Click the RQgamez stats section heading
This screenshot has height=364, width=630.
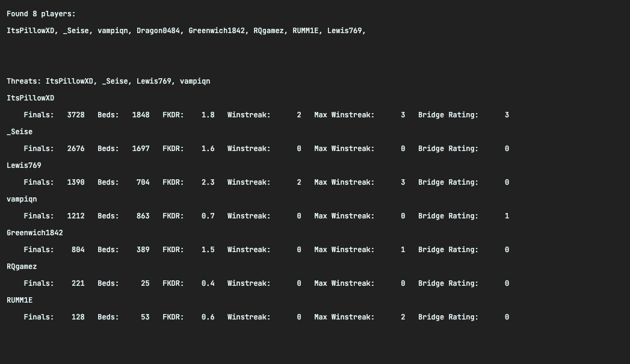coord(22,266)
